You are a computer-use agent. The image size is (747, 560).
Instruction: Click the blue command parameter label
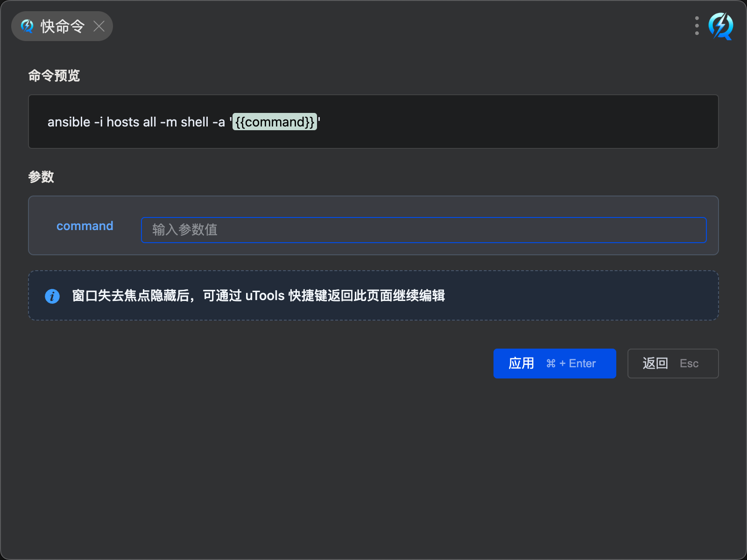pyautogui.click(x=85, y=226)
